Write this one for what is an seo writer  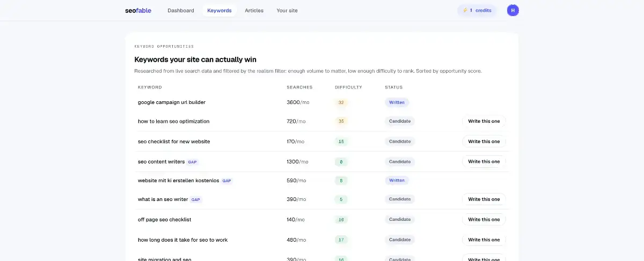click(484, 199)
